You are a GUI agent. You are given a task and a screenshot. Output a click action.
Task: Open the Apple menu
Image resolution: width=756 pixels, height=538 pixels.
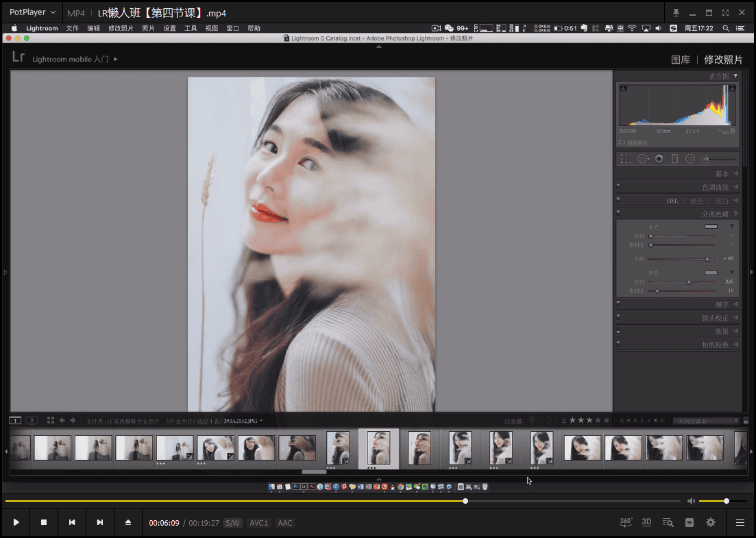(x=14, y=28)
